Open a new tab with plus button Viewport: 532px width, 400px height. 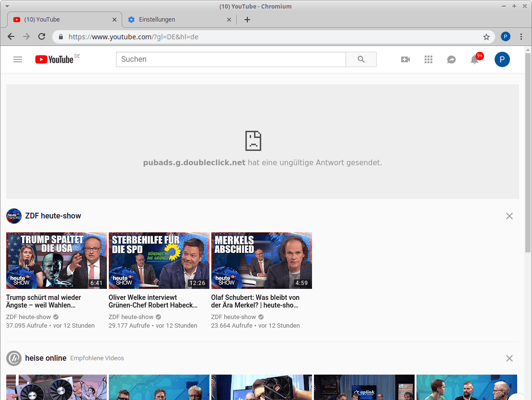click(x=247, y=20)
